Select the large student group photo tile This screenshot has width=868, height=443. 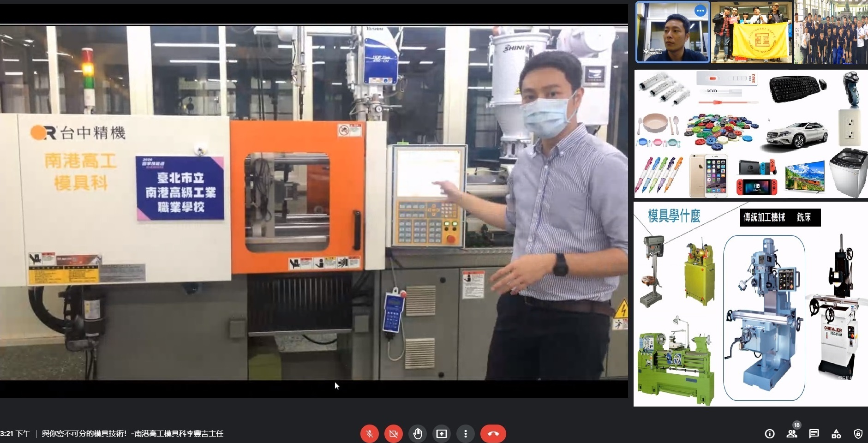tap(831, 32)
